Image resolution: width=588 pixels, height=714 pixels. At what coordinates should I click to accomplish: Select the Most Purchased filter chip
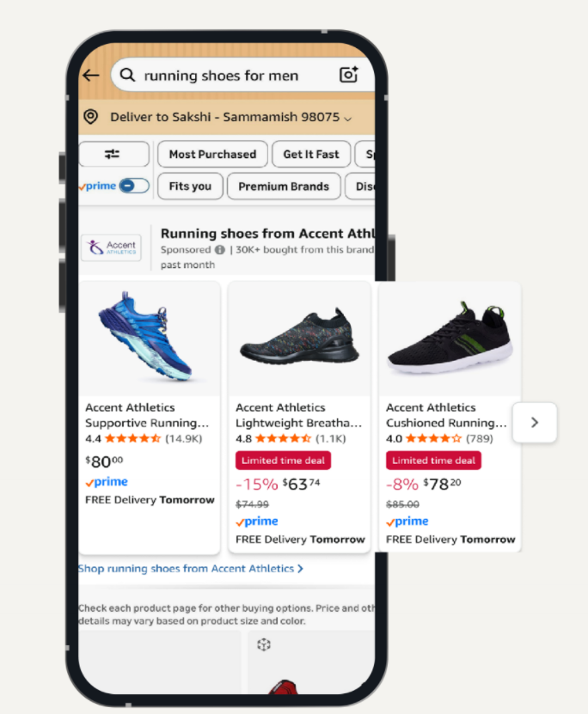point(212,154)
